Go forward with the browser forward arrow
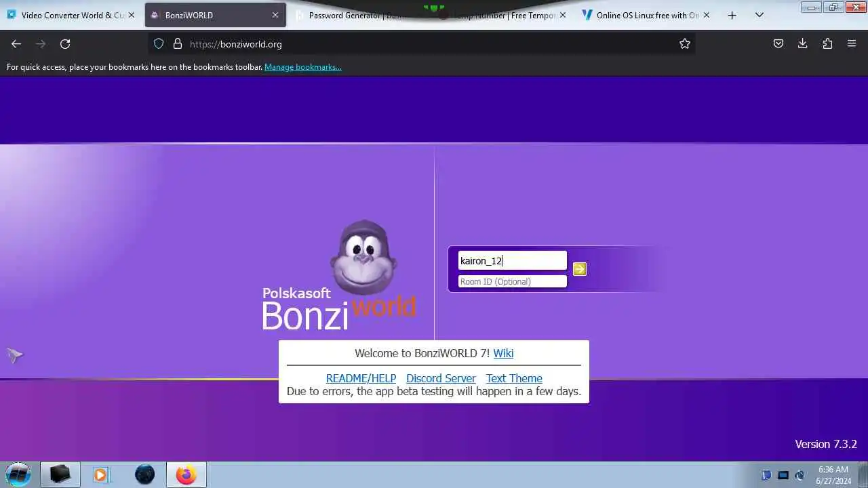868x488 pixels. point(41,44)
